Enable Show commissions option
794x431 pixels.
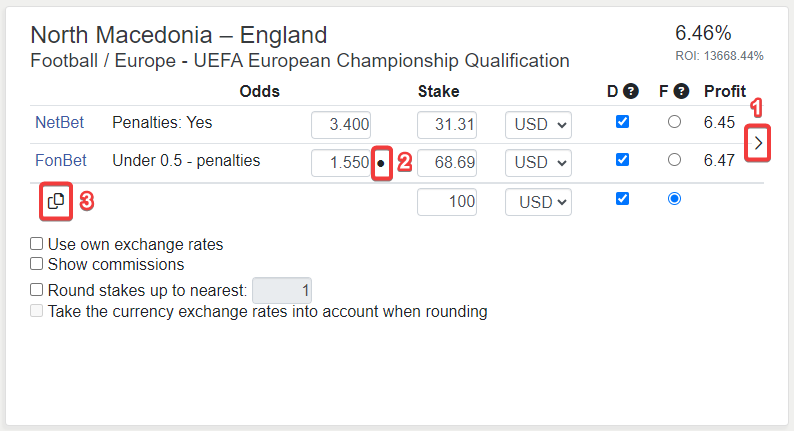click(x=37, y=265)
